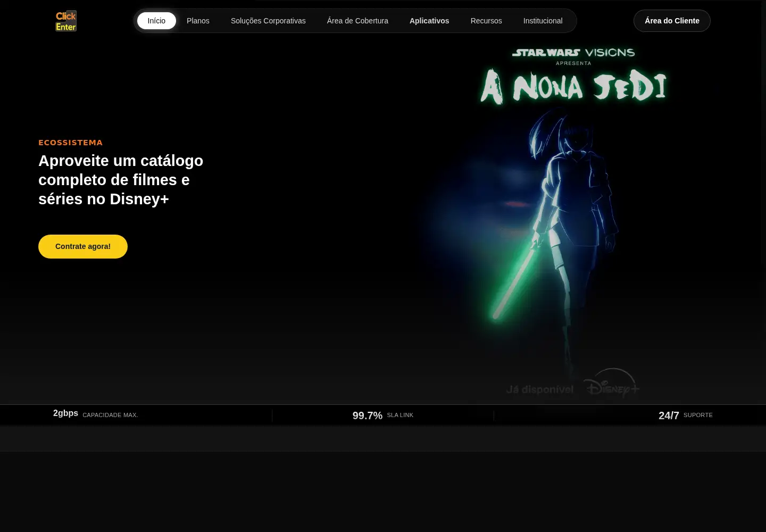Click the 24/7 suporte stat
This screenshot has width=766, height=532.
coord(686,415)
